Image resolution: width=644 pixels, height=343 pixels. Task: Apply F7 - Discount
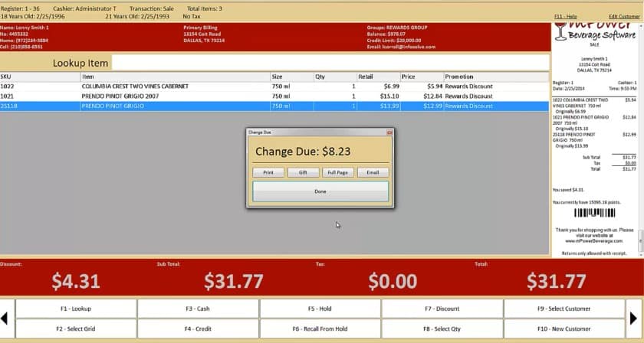442,309
